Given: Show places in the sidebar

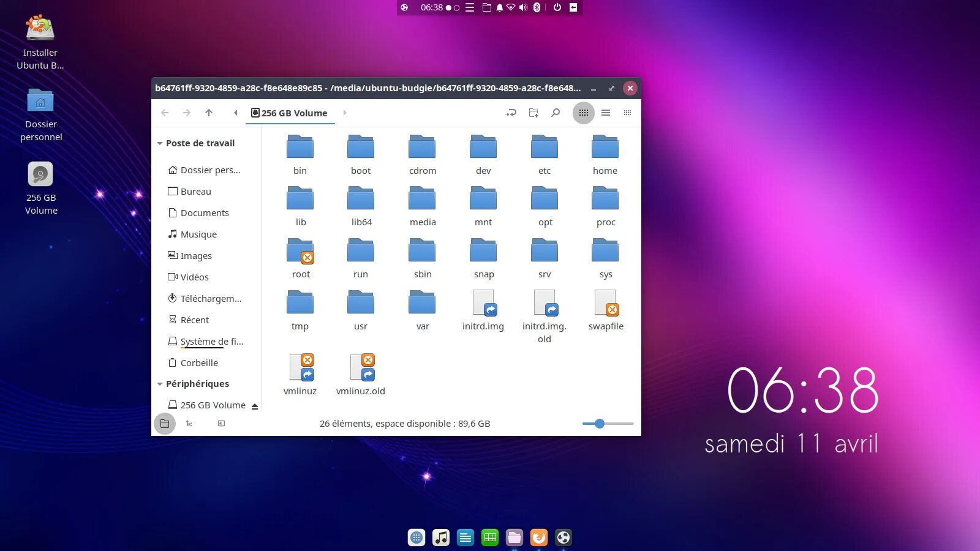Looking at the screenshot, I should tap(165, 424).
